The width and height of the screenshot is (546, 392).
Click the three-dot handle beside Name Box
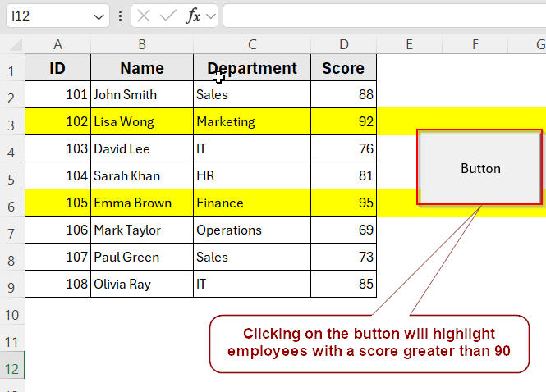click(x=122, y=16)
